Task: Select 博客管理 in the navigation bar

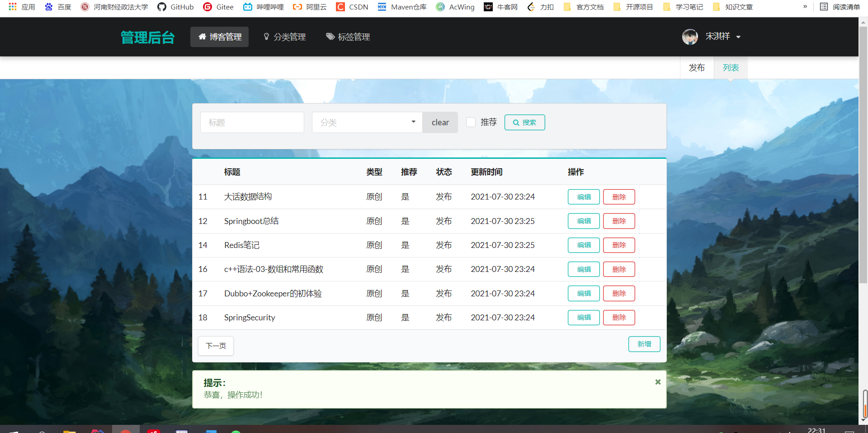Action: pyautogui.click(x=219, y=37)
